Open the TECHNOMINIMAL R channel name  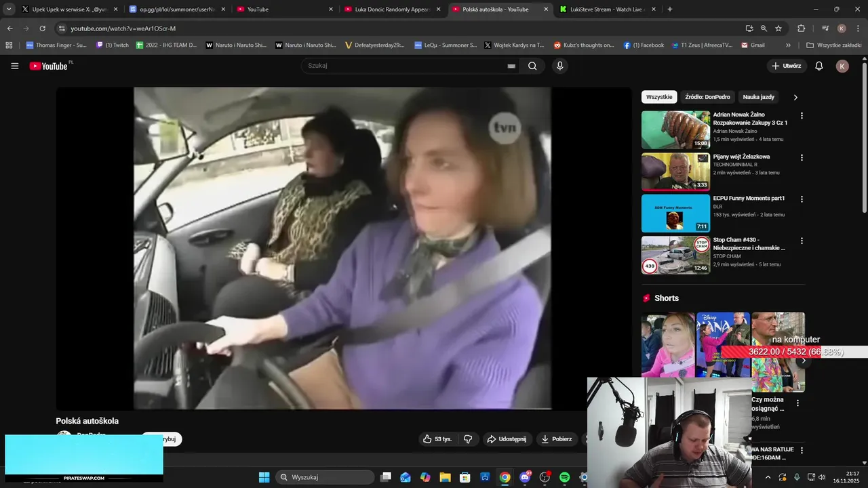click(735, 165)
